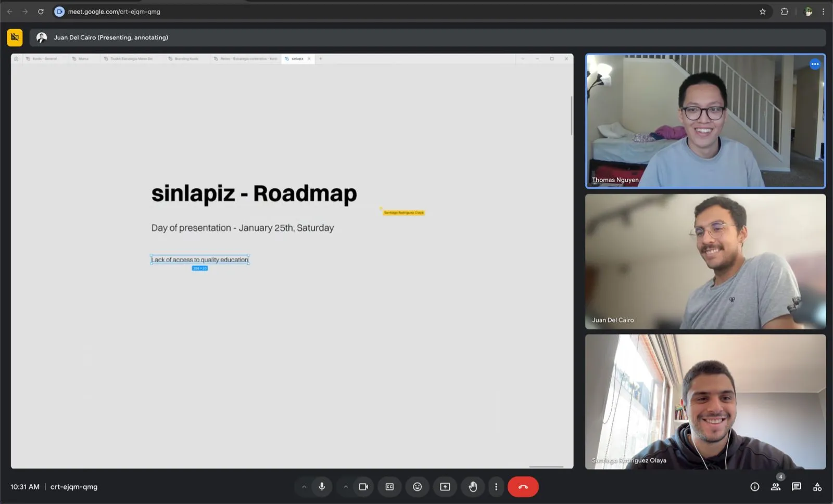Screen dimensions: 833x504
Task: Raise hand in the meeting
Action: pyautogui.click(x=473, y=487)
